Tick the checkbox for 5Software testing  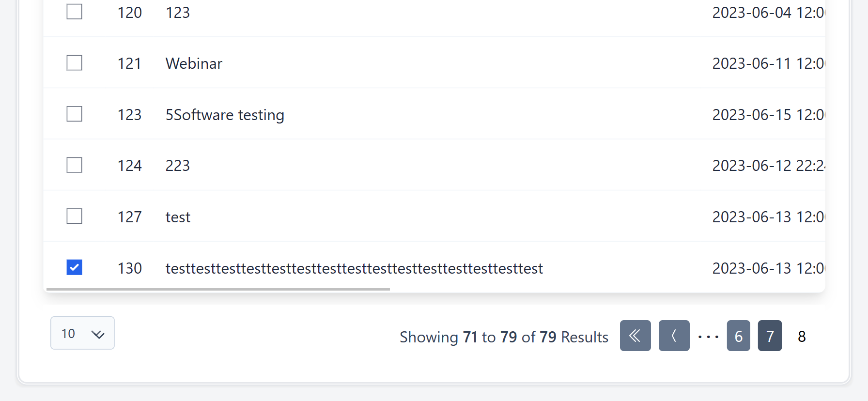(74, 114)
